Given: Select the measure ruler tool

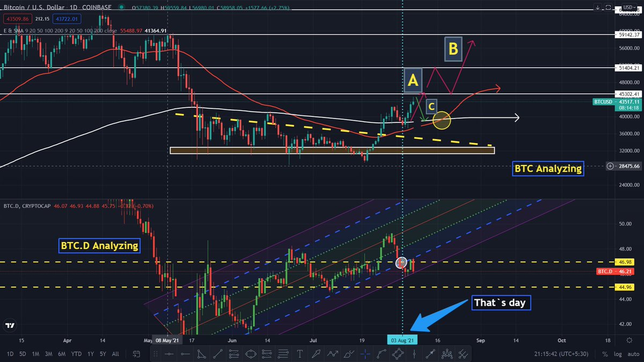Looking at the screenshot, I should coord(463,354).
